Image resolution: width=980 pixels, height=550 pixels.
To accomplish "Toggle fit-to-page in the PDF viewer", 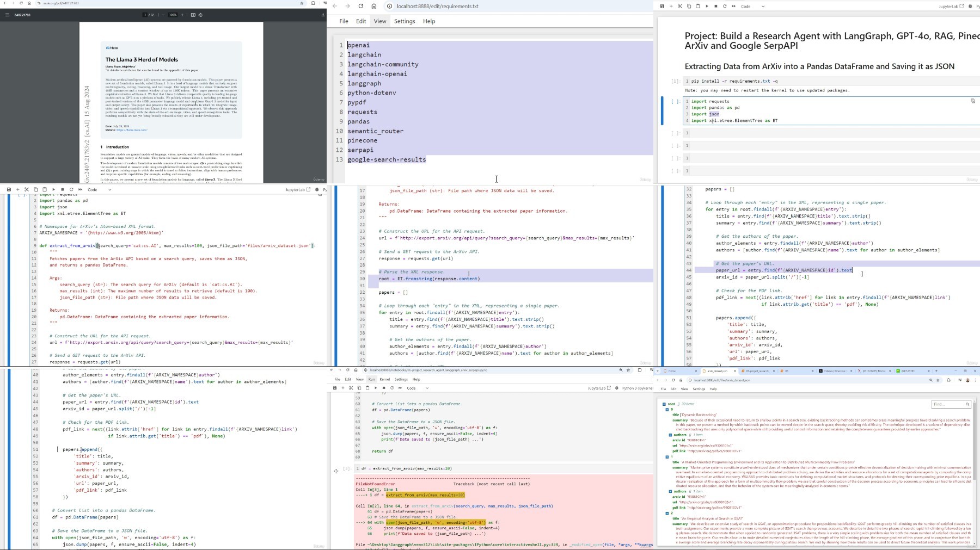I will click(x=193, y=15).
